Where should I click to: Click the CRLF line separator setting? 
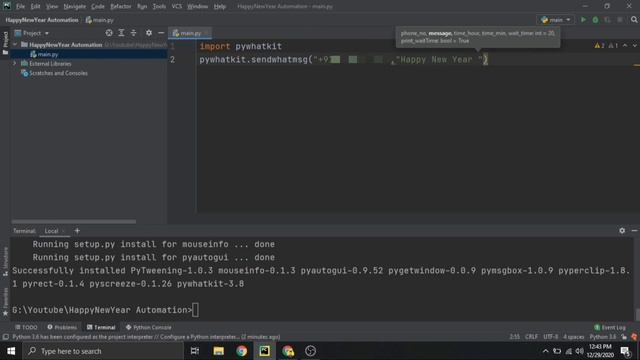click(531, 337)
